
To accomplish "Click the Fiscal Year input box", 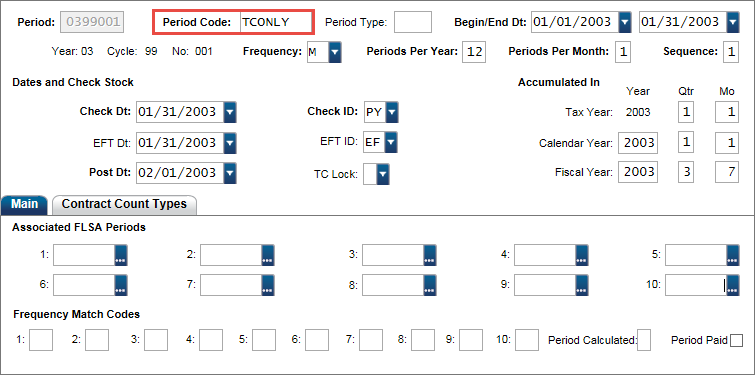I will [638, 172].
